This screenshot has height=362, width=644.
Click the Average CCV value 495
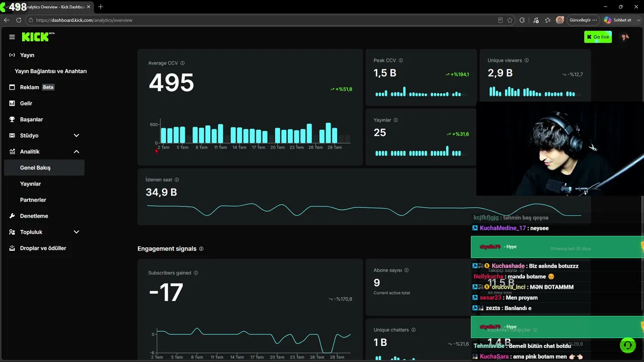(x=171, y=83)
